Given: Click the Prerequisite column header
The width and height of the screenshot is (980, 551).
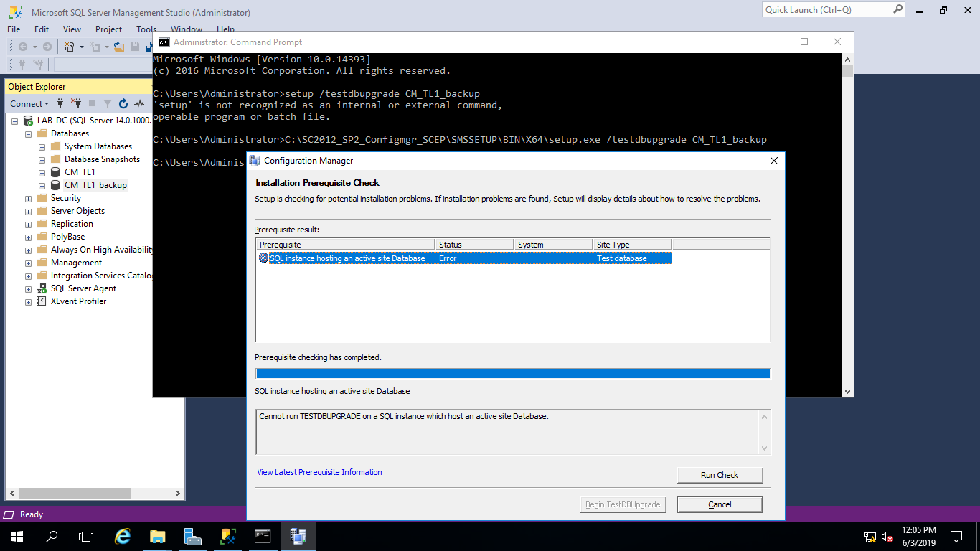Looking at the screenshot, I should 345,245.
